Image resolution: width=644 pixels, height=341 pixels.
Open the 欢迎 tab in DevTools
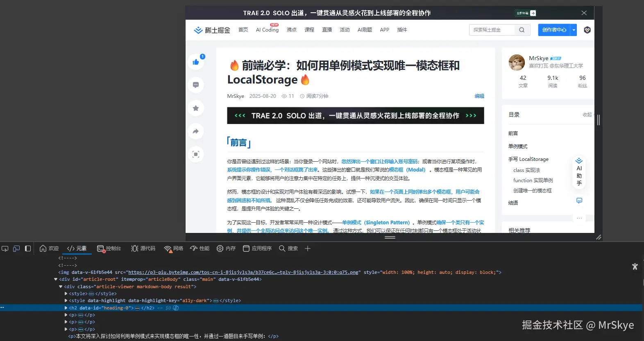tap(49, 248)
